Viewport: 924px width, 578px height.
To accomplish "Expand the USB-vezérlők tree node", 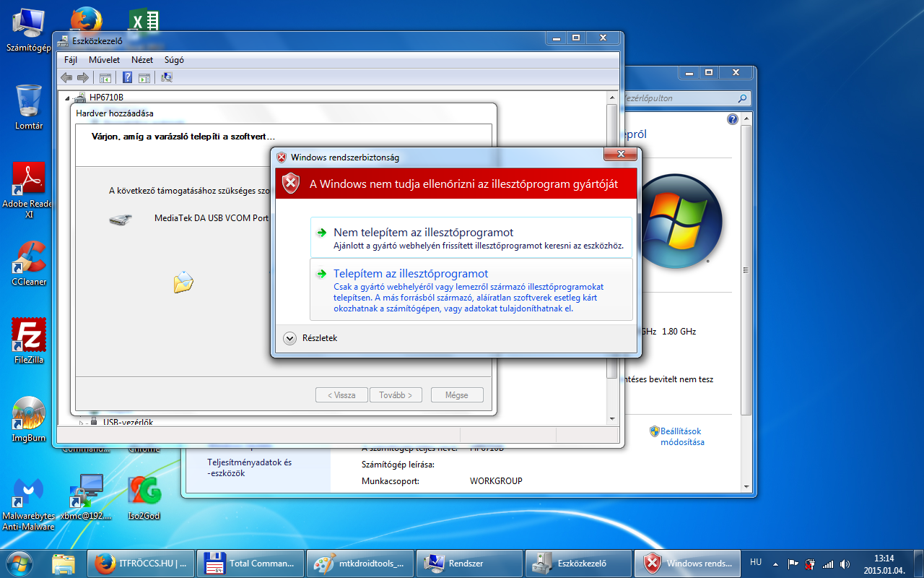I will tap(82, 423).
